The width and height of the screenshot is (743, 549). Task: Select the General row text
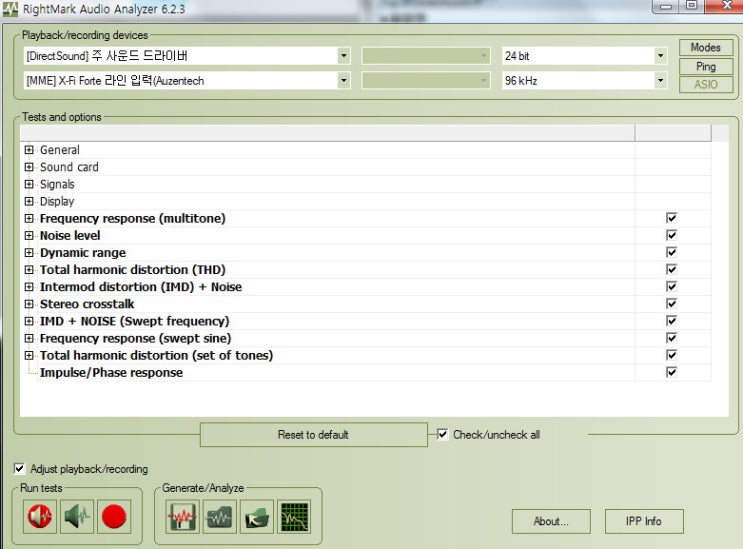coord(60,150)
